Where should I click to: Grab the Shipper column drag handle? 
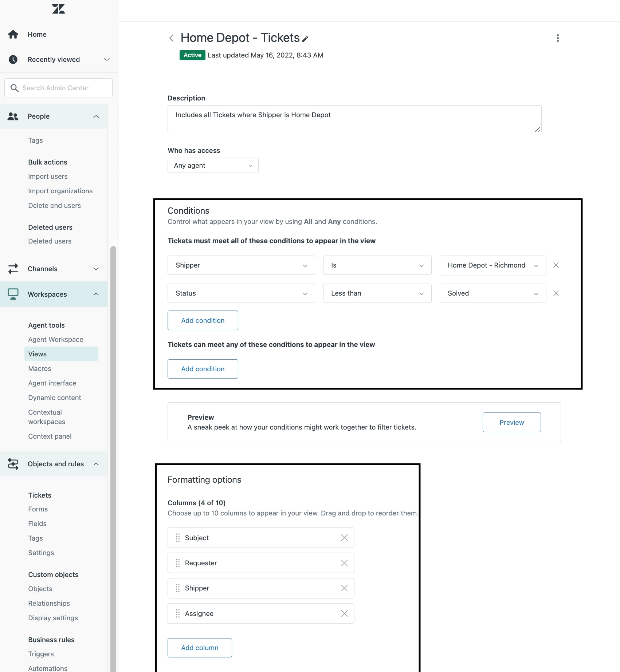pos(178,588)
